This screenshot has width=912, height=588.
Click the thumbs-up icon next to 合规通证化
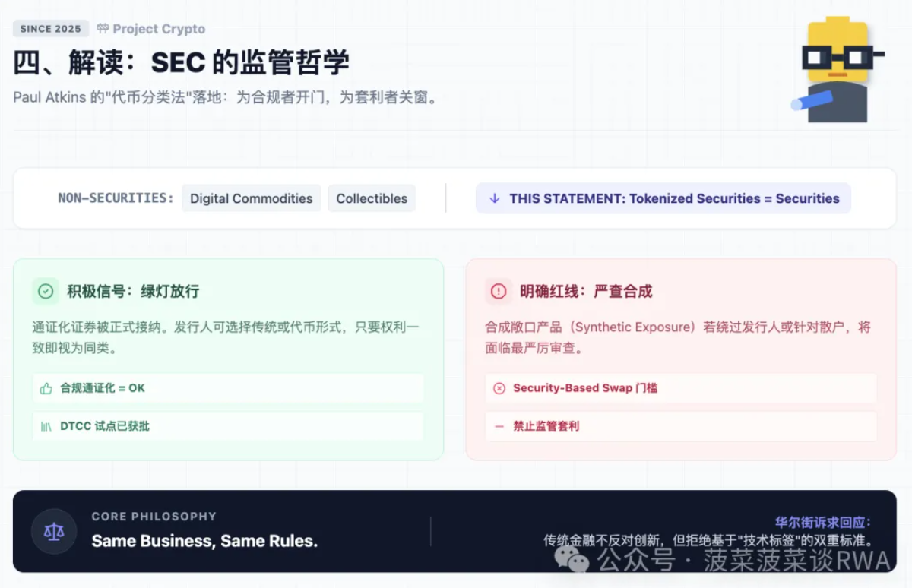46,388
